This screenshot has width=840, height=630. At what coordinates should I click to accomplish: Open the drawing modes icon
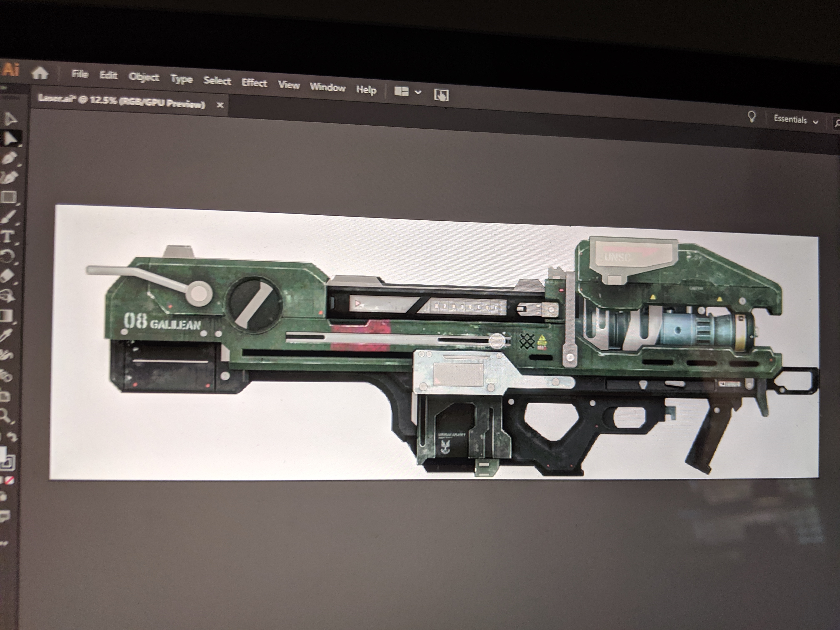pyautogui.click(x=4, y=496)
